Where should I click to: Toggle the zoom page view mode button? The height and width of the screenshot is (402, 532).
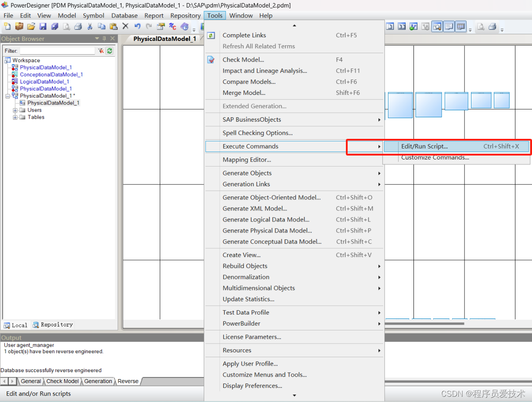(x=437, y=26)
